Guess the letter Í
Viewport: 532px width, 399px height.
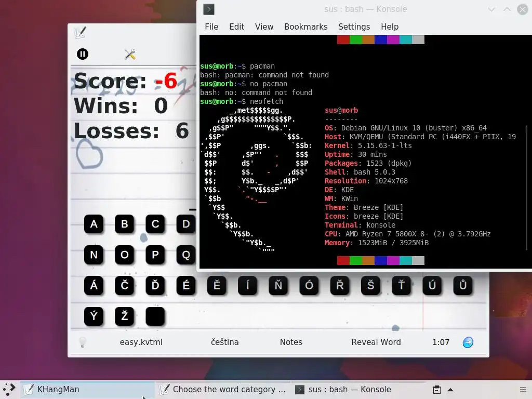(247, 285)
